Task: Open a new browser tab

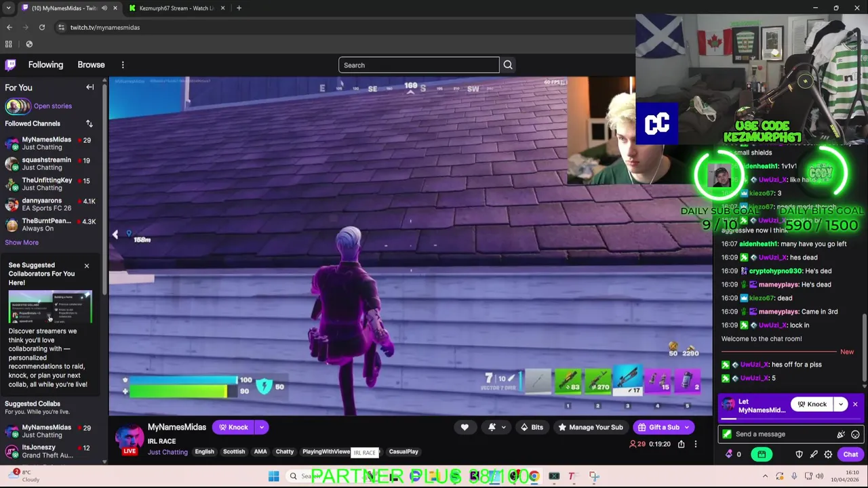Action: [x=239, y=8]
